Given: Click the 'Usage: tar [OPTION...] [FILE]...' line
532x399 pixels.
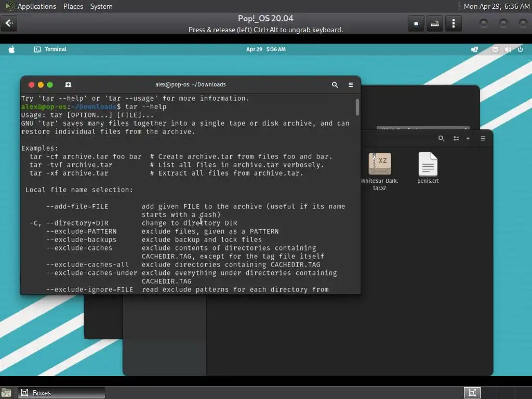Looking at the screenshot, I should coord(87,115).
